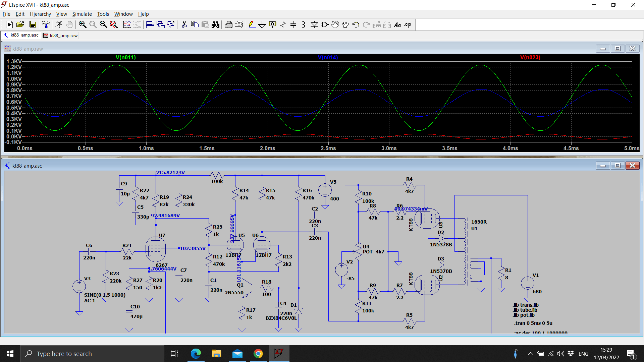Viewport: 644px width, 362px height.
Task: Open the File menu
Action: click(x=6, y=14)
